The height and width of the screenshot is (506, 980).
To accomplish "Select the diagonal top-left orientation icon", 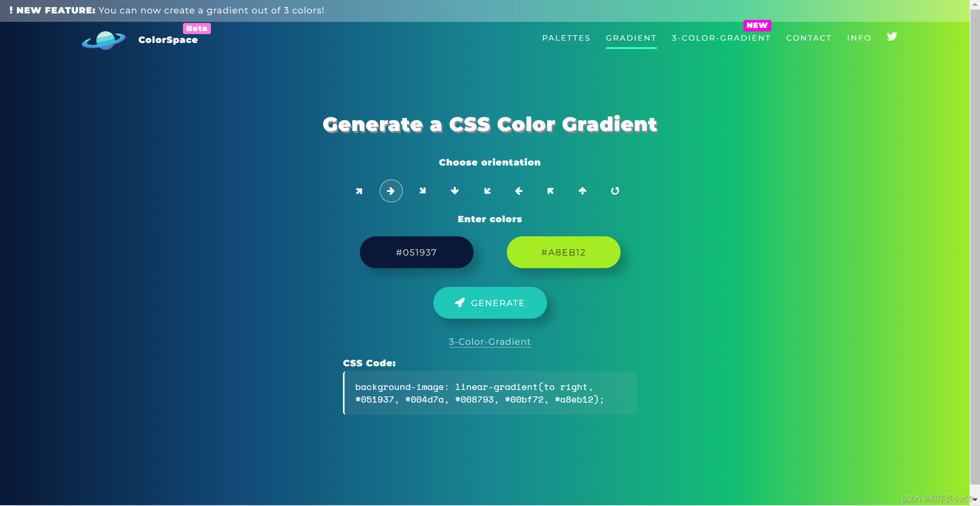I will [550, 190].
